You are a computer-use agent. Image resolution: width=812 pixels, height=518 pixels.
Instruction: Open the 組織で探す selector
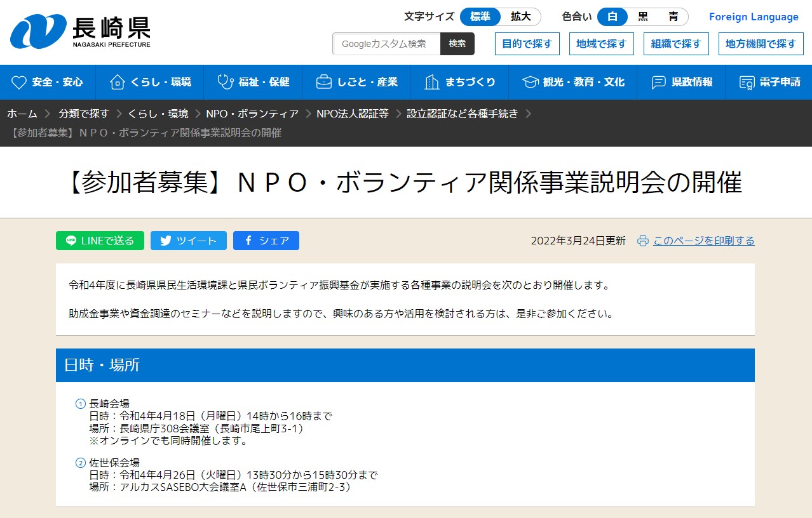pyautogui.click(x=676, y=44)
